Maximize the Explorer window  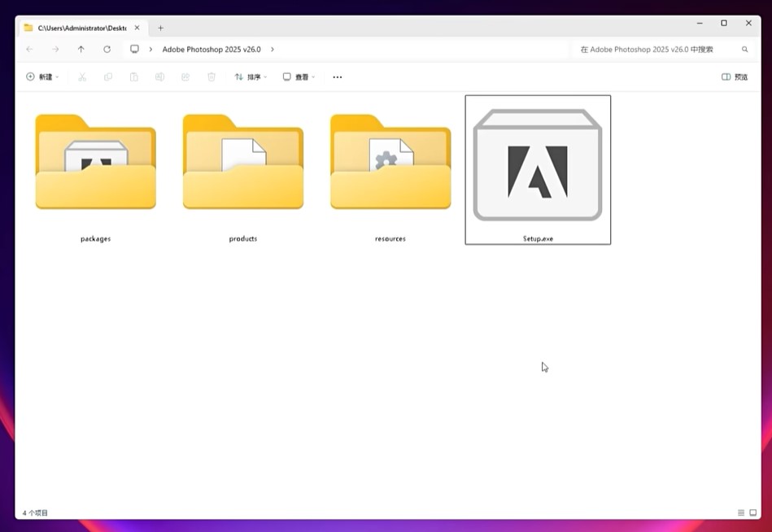click(x=724, y=23)
